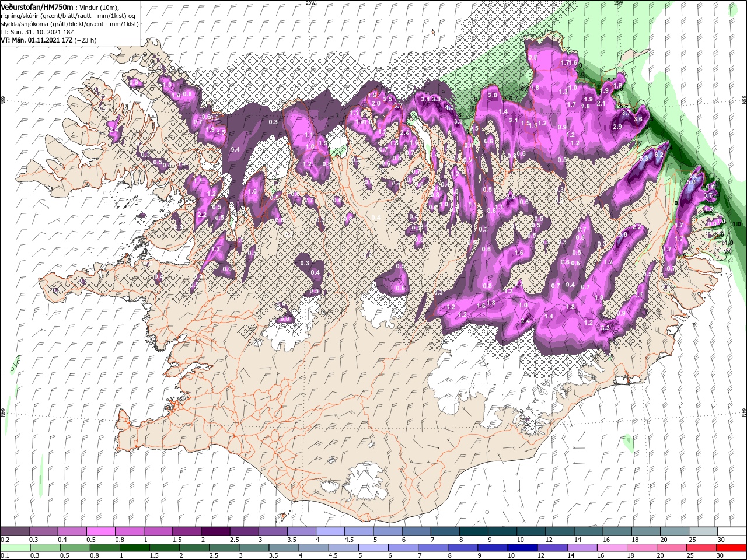Image resolution: width=747 pixels, height=560 pixels.
Task: Select snow legend swatch between 3 and 3.5
Action: pos(273,531)
